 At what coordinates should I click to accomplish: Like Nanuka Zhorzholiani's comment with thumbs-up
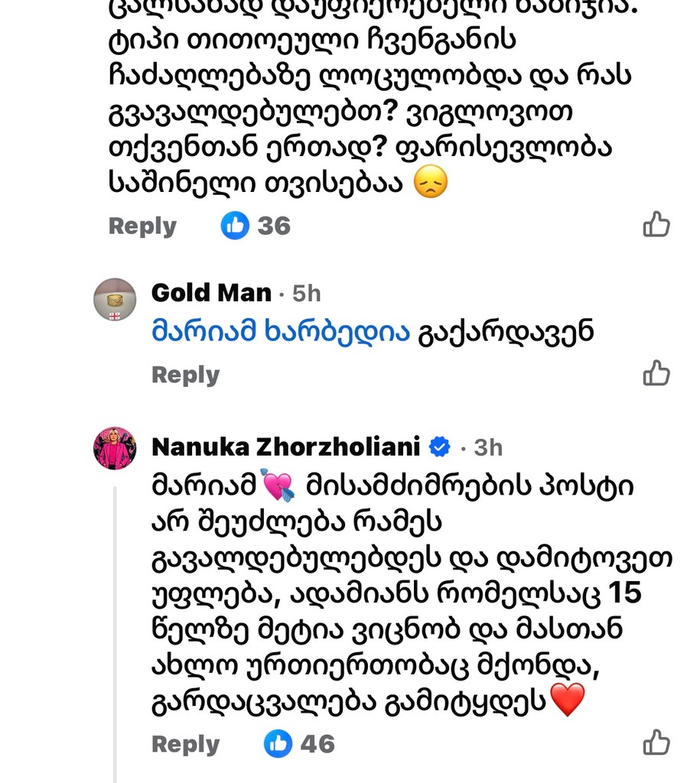click(x=656, y=742)
